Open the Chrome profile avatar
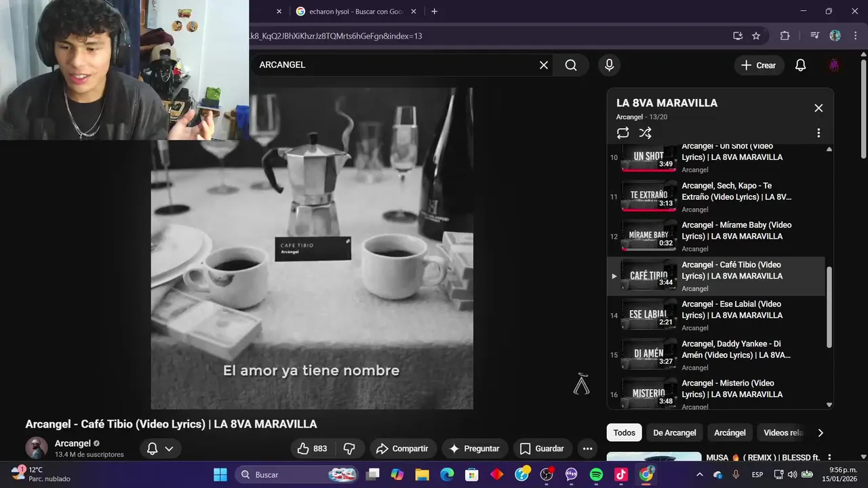Viewport: 868px width, 488px height. point(835,36)
